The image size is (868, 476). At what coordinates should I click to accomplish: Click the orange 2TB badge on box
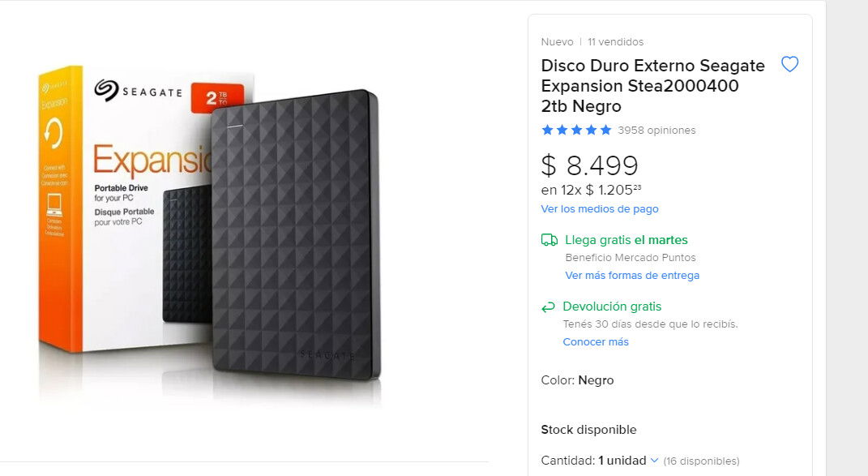(216, 98)
